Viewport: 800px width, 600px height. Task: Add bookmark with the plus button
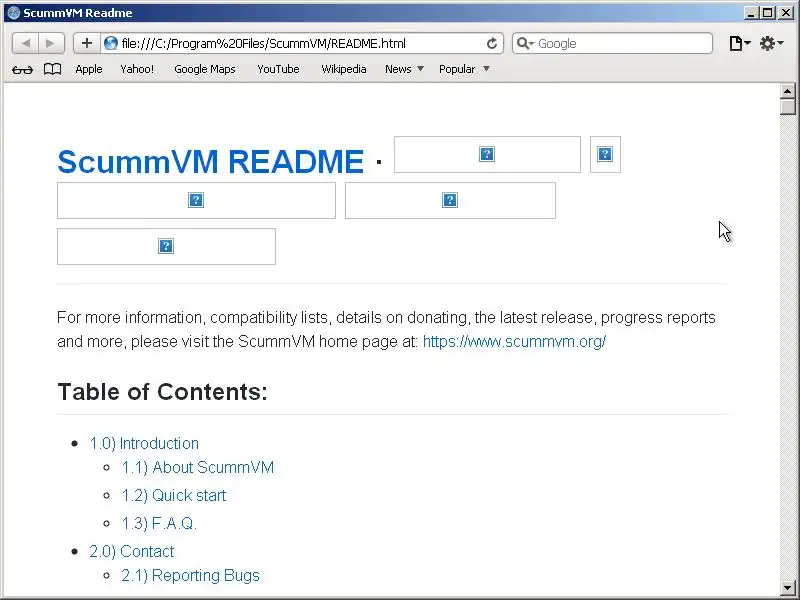[87, 43]
